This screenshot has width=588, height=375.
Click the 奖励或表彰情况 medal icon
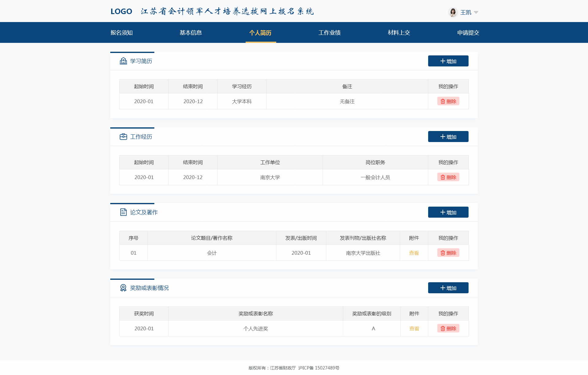[123, 288]
